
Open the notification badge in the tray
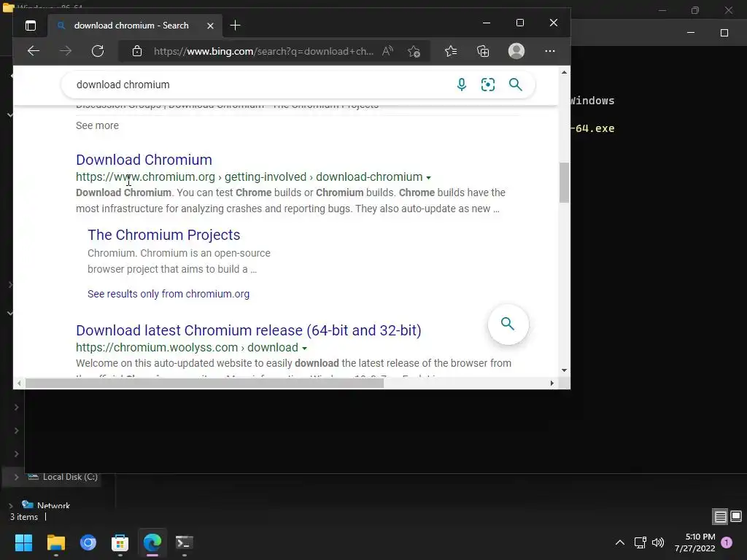point(727,542)
